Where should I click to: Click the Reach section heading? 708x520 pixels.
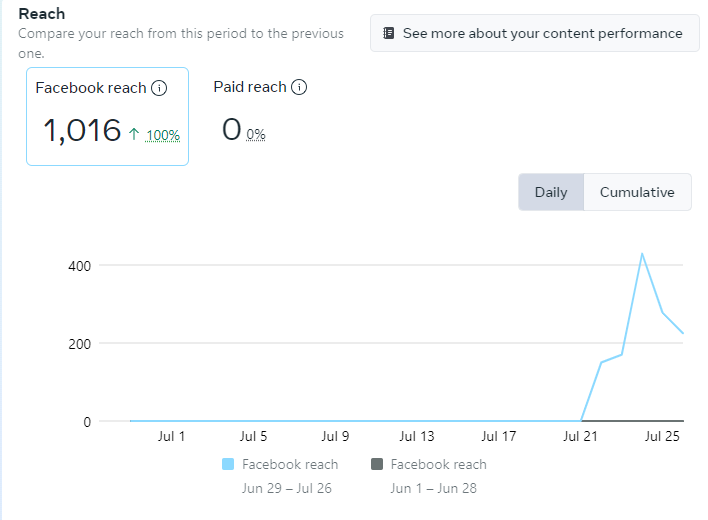coord(41,14)
